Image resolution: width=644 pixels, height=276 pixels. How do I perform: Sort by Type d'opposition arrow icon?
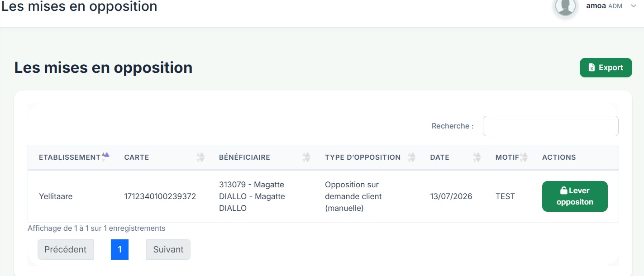pyautogui.click(x=411, y=157)
